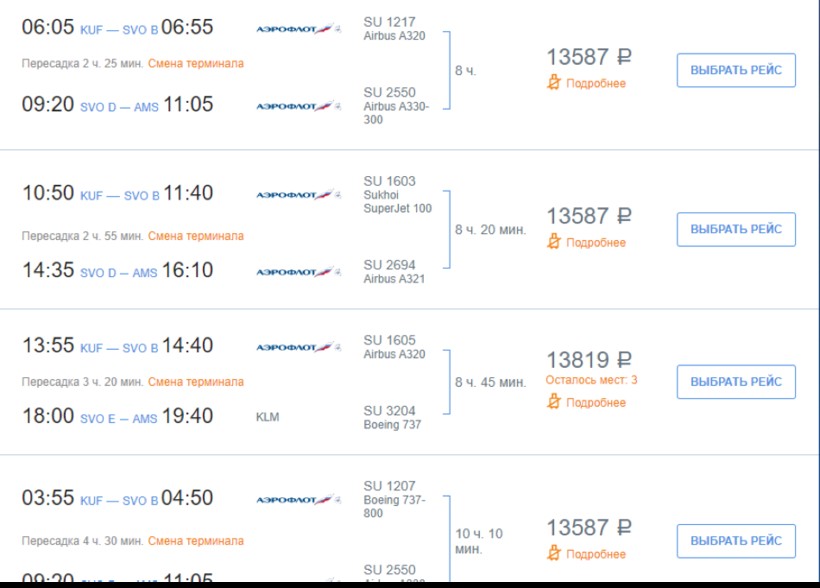The image size is (820, 588).
Task: Click the Aeroflot logo beside SU 2694
Action: tap(299, 271)
